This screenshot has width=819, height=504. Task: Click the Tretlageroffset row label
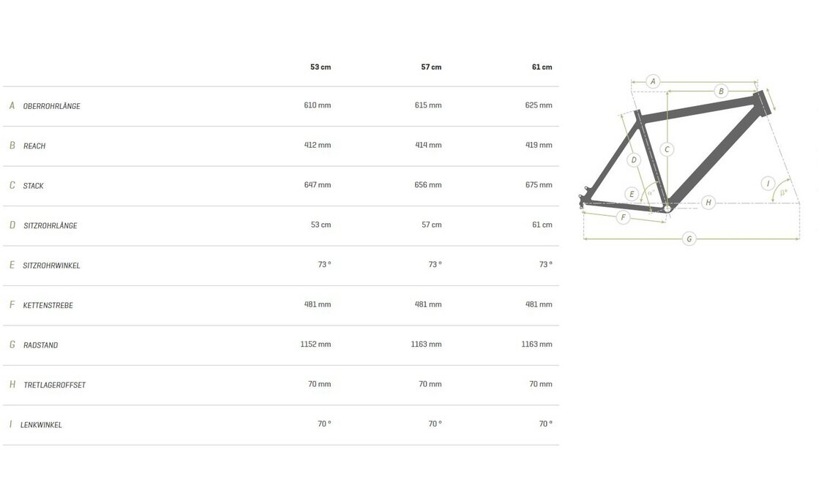[54, 385]
